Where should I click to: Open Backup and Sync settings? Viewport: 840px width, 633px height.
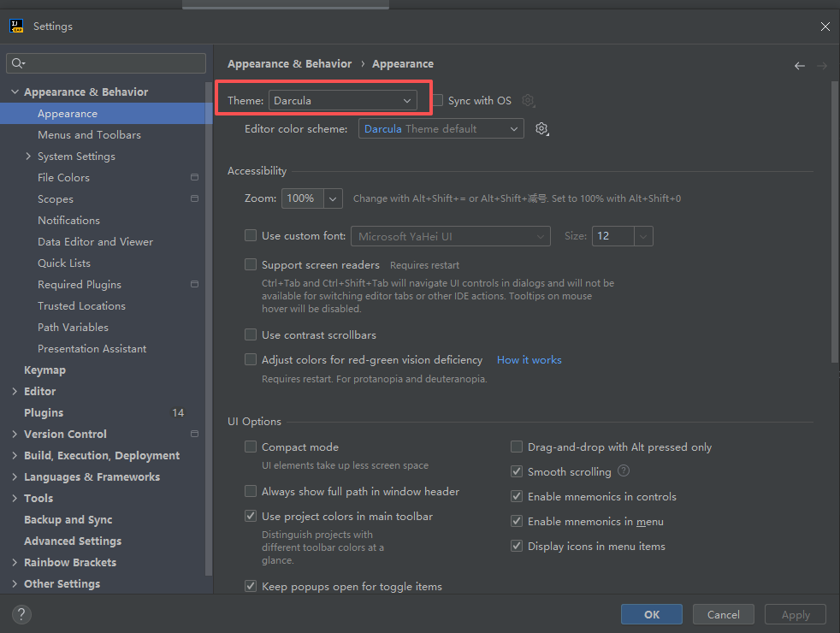coord(68,519)
